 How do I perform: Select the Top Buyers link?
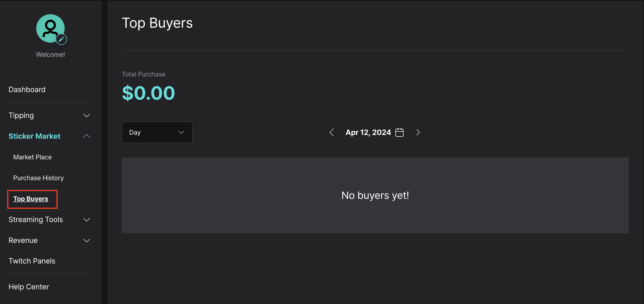point(31,199)
